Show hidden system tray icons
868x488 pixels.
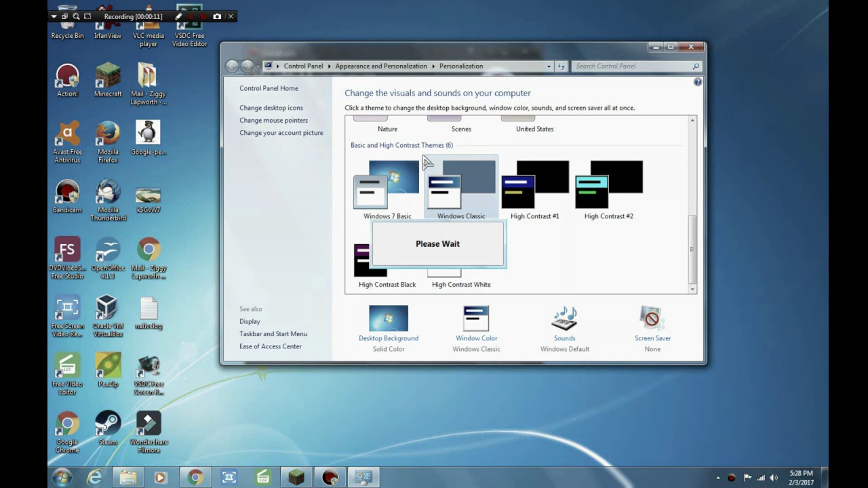coord(718,478)
